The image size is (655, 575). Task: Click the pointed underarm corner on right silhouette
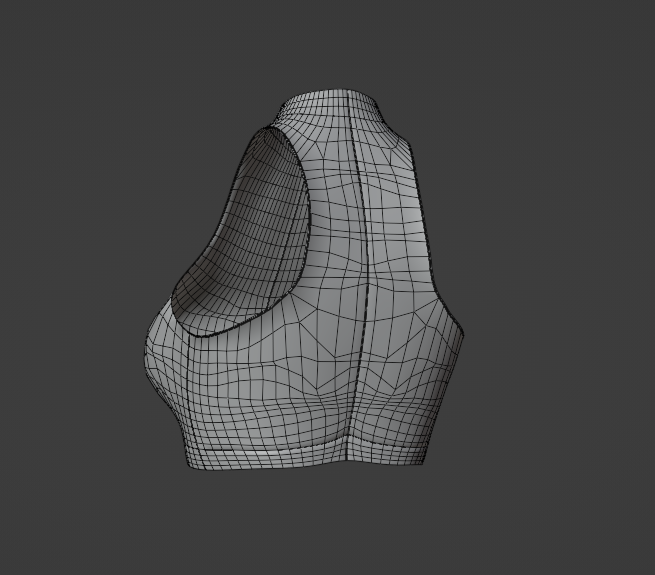461,330
